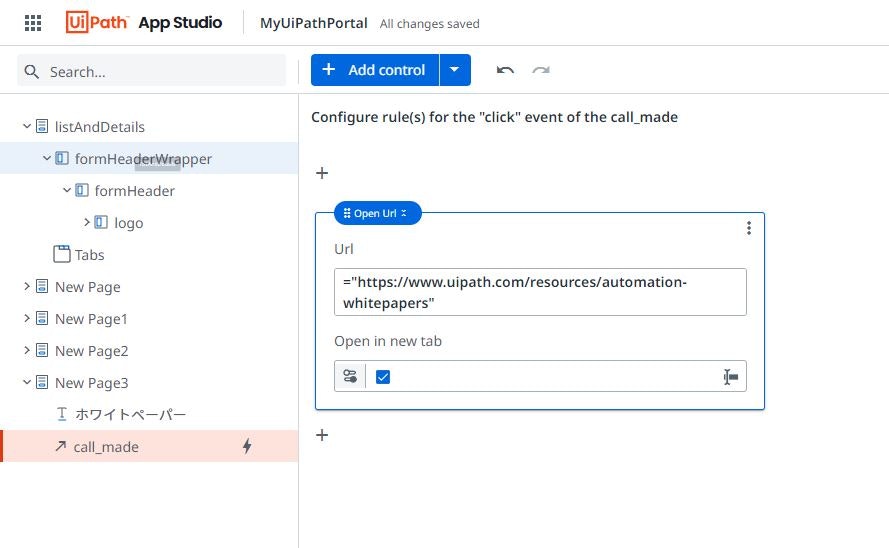Click the call_made arrow icon
The width and height of the screenshot is (889, 548).
[61, 446]
